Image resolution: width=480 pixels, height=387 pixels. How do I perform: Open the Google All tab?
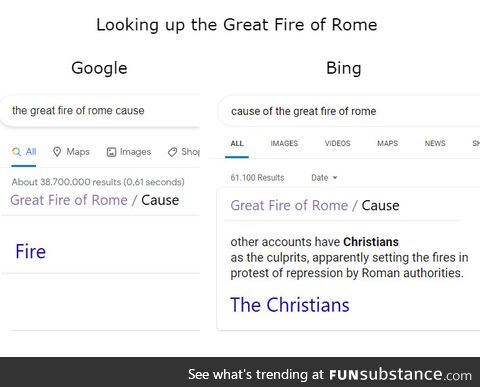[24, 152]
